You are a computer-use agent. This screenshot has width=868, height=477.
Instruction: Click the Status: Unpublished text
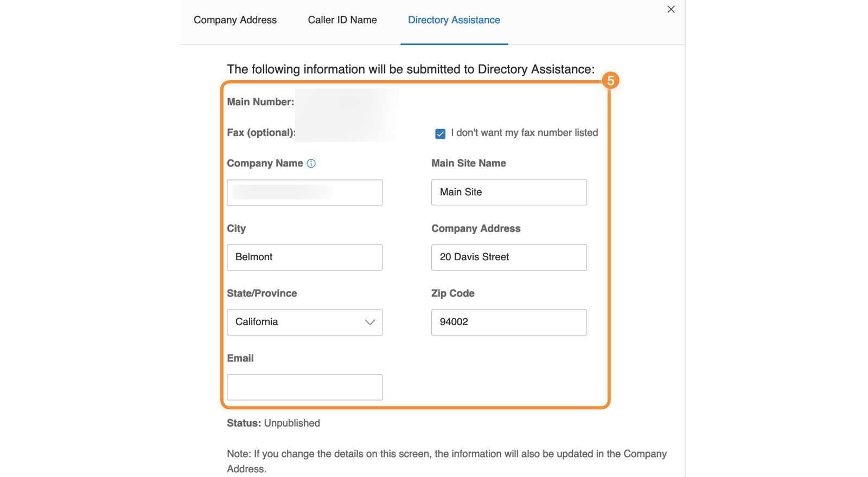273,423
